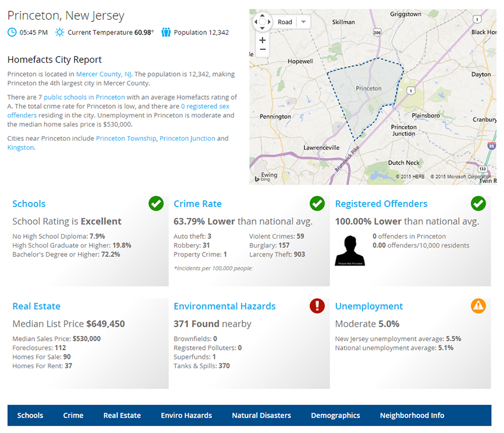Click the red alert icon for Environmental Hazards
Screen dimensions: 504x433
pyautogui.click(x=317, y=306)
